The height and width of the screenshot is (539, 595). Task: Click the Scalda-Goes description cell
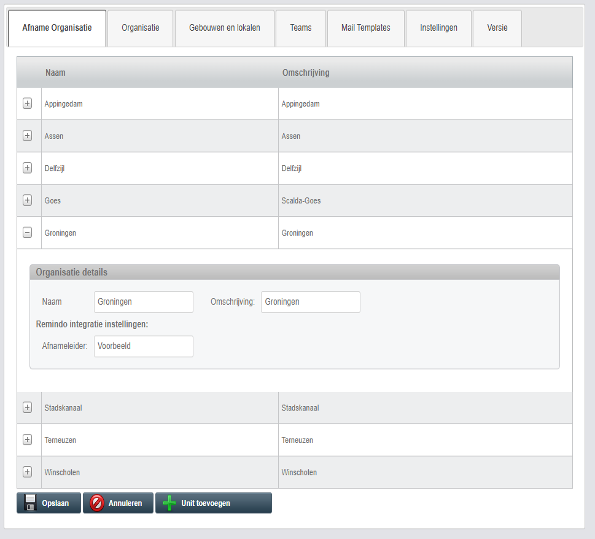coord(425,200)
